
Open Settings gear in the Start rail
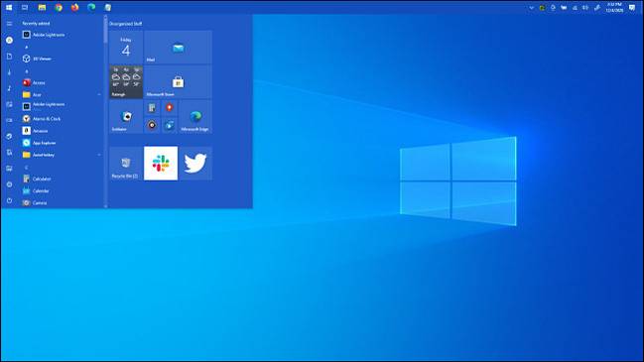coord(9,184)
